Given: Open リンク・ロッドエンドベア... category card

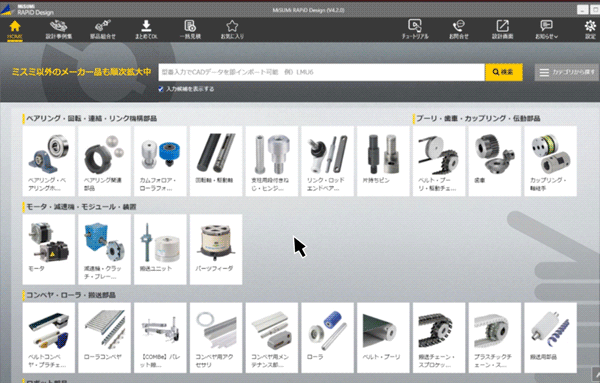Looking at the screenshot, I should [328, 161].
